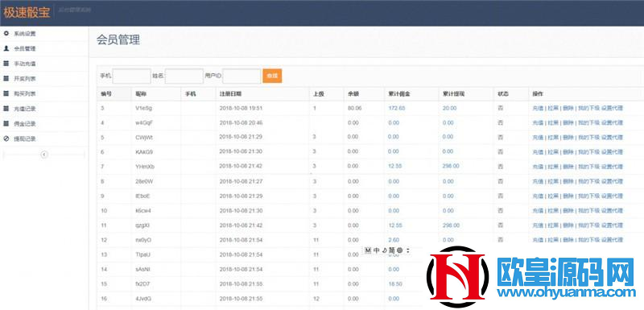
Task: Open withdrawal total 298.00 in row 7
Action: tap(451, 167)
